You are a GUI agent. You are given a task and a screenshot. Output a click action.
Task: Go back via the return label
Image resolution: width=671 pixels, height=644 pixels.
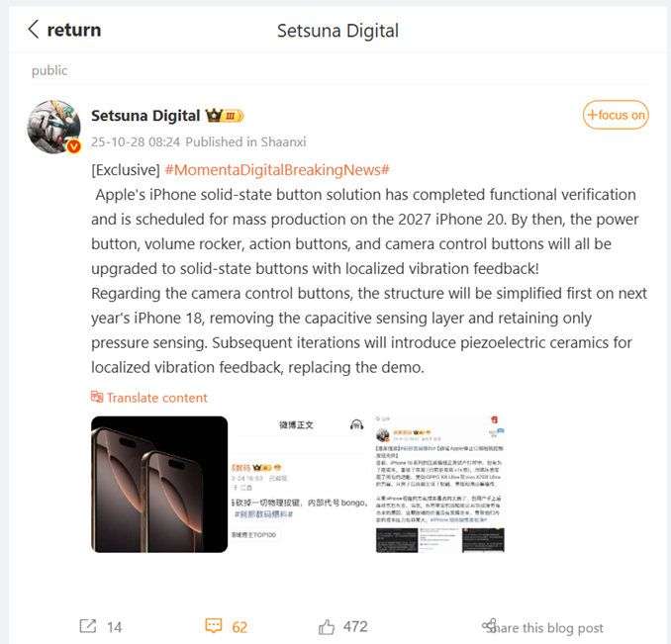click(x=74, y=30)
